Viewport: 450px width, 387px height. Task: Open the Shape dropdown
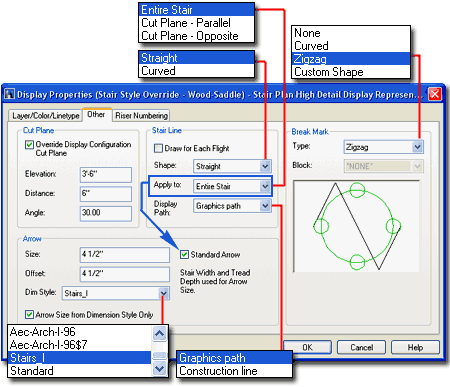click(x=265, y=166)
